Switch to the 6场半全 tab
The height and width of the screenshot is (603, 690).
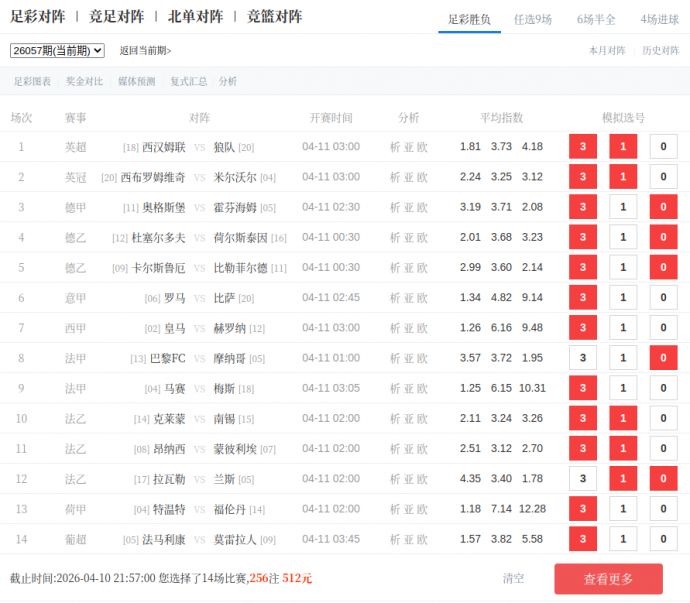click(x=596, y=19)
